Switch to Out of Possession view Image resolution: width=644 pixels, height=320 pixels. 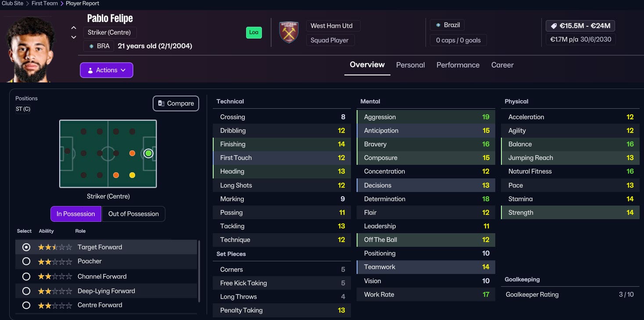(133, 214)
